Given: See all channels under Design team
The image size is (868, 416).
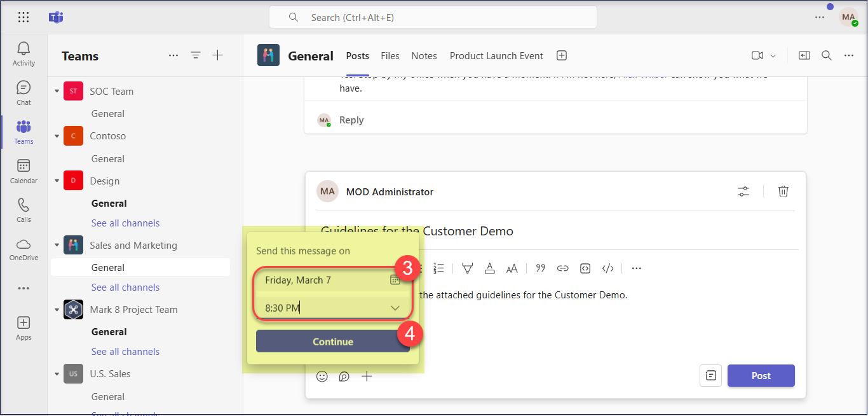Looking at the screenshot, I should [125, 223].
